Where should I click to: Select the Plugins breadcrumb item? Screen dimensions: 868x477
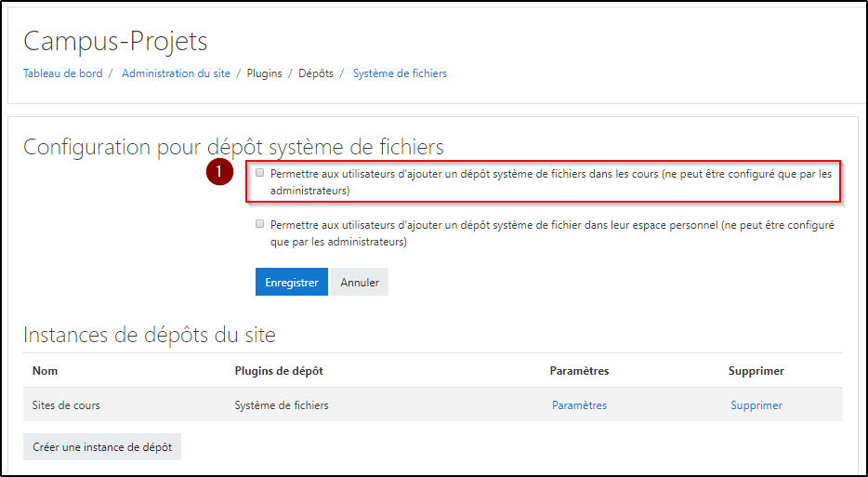tap(264, 73)
